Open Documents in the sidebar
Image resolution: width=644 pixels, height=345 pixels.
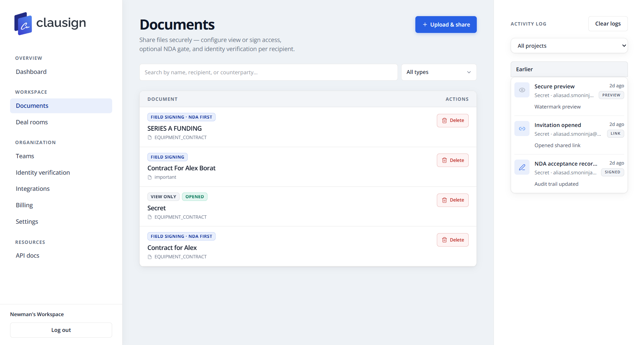click(x=61, y=106)
